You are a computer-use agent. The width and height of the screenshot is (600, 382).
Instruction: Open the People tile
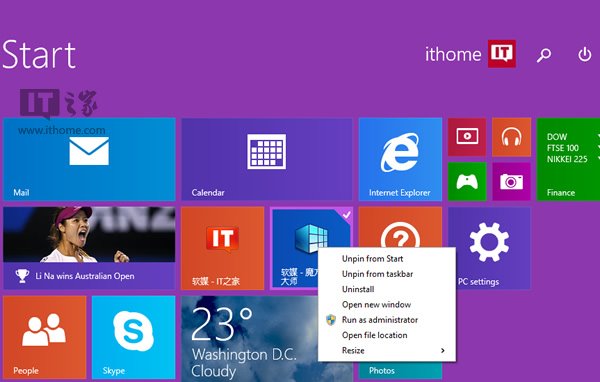coord(45,337)
